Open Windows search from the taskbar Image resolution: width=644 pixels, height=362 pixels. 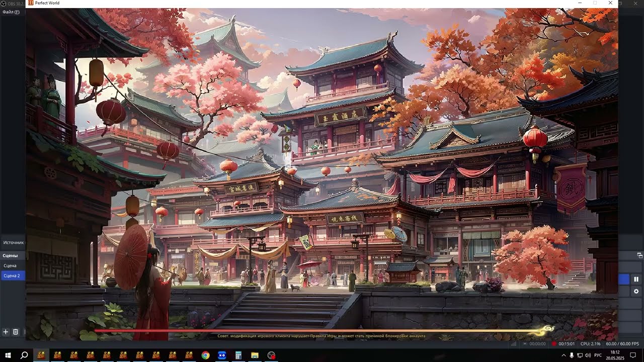click(24, 355)
